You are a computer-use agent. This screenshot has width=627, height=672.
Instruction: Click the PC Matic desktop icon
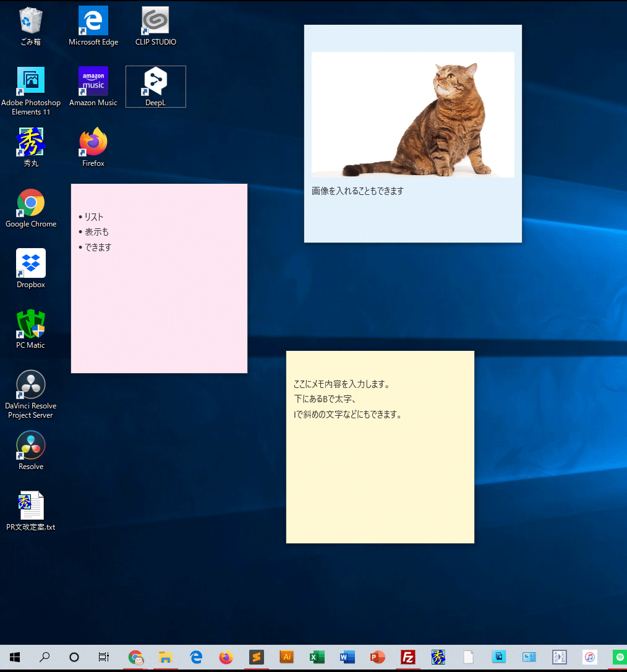(x=31, y=324)
